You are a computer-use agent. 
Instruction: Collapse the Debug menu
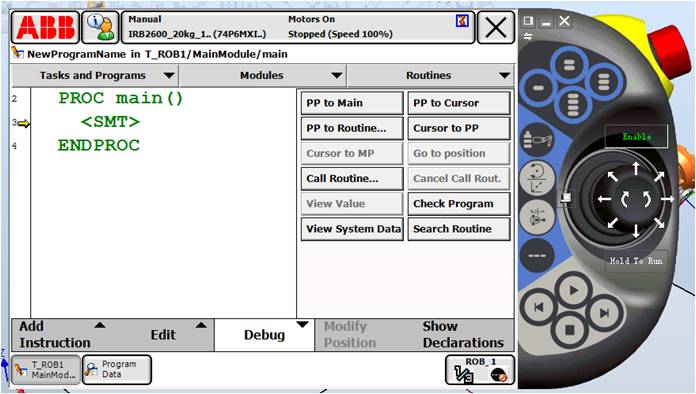[x=265, y=335]
